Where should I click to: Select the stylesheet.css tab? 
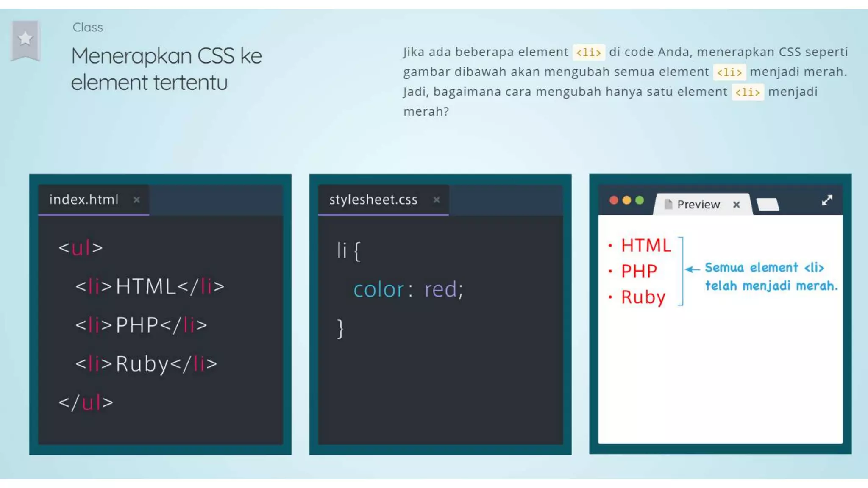pos(383,200)
